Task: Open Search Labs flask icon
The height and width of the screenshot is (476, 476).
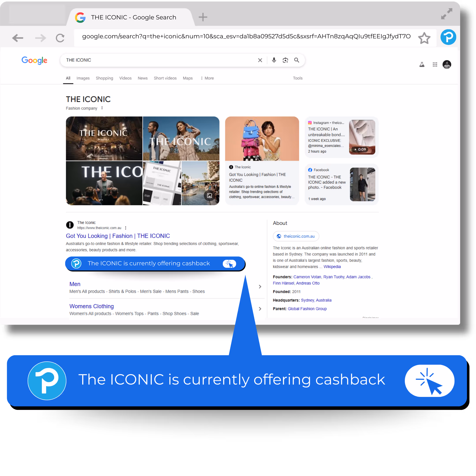Action: click(422, 65)
